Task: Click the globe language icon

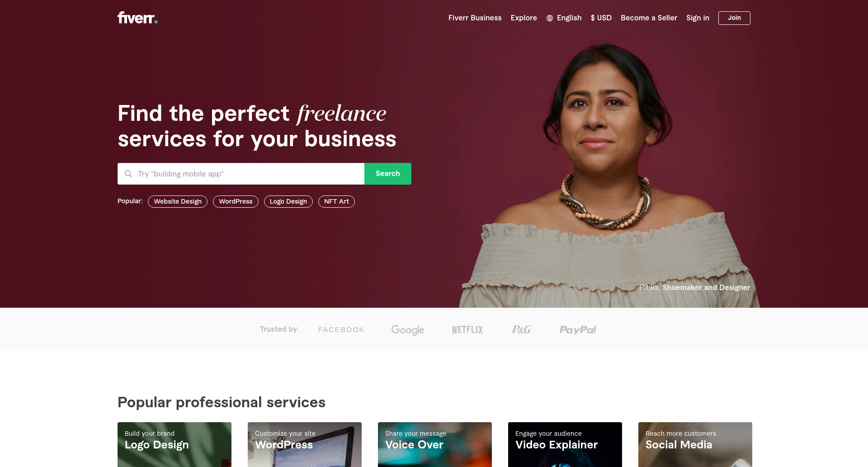Action: 550,18
